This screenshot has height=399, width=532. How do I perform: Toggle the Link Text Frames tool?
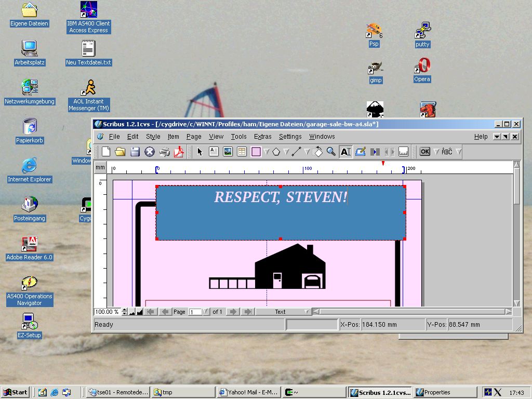click(x=375, y=152)
